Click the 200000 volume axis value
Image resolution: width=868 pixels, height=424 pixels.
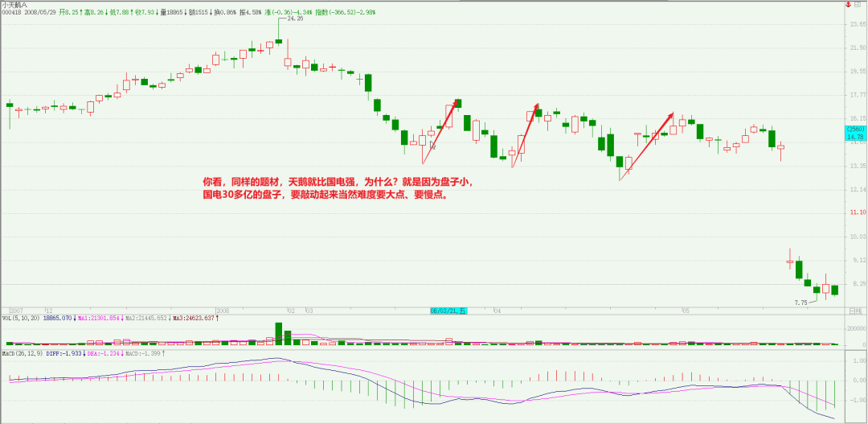tap(857, 329)
